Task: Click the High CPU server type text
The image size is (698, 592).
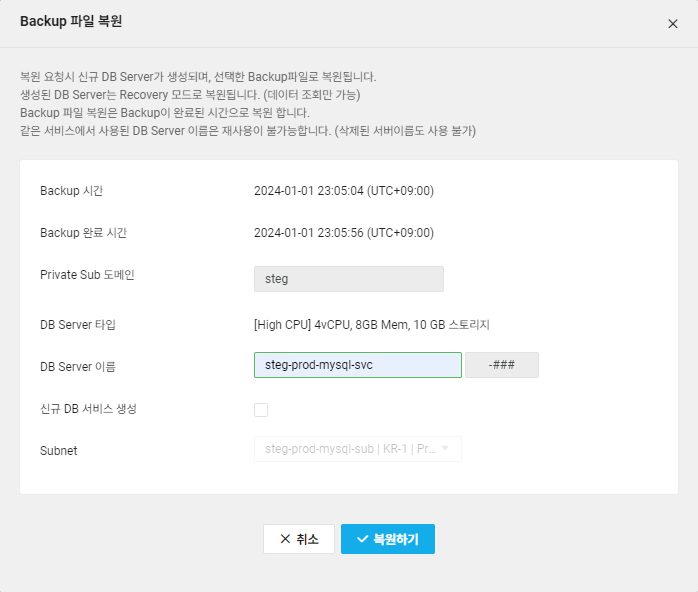Action: tap(371, 325)
